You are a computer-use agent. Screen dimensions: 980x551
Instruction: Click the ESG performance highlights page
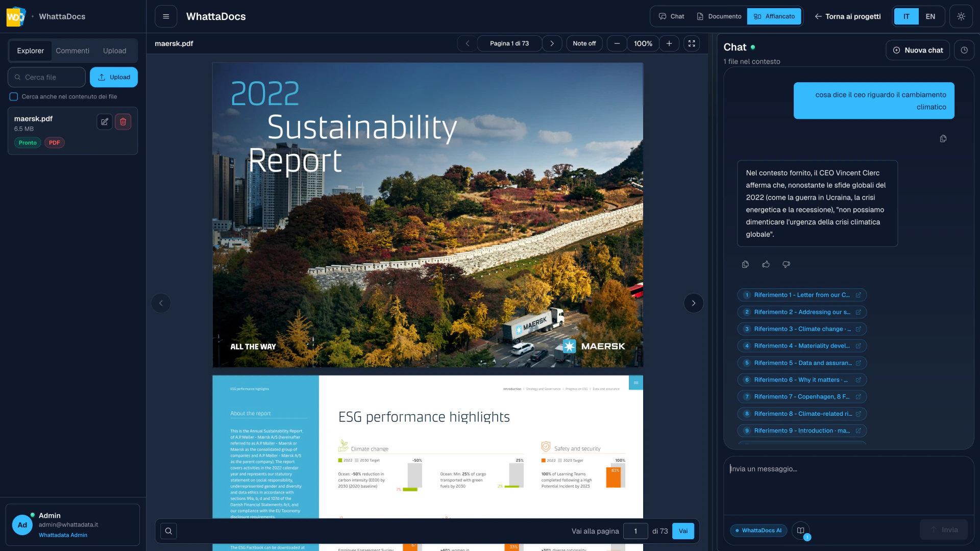[x=428, y=447]
